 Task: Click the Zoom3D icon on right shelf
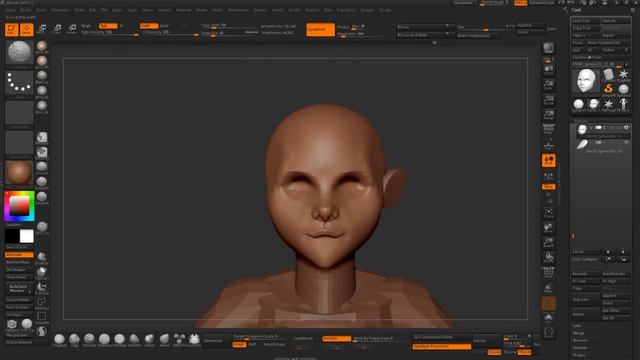(549, 243)
